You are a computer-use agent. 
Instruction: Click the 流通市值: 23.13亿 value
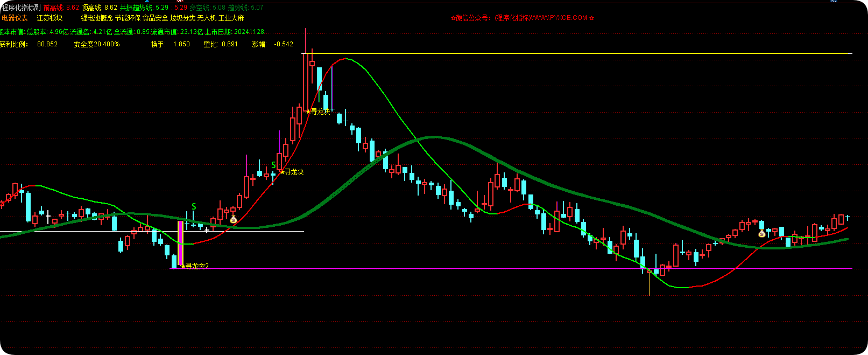[x=177, y=32]
